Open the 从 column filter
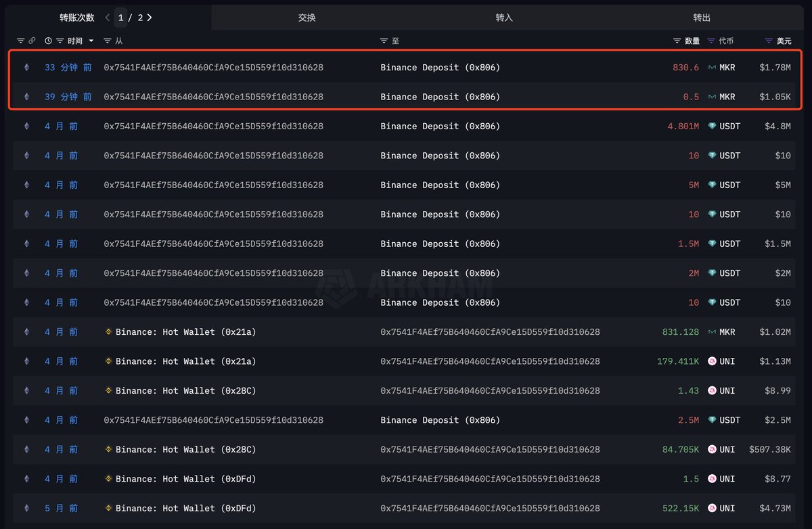Viewport: 812px width, 529px height. 108,41
